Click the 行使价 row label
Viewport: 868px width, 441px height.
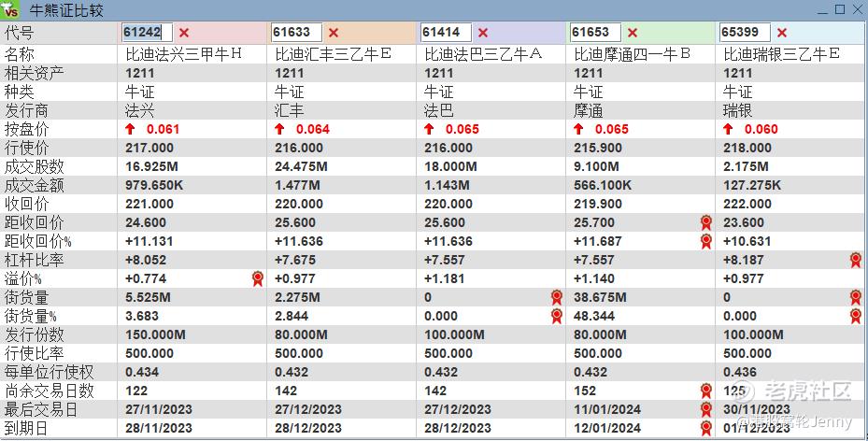click(26, 148)
